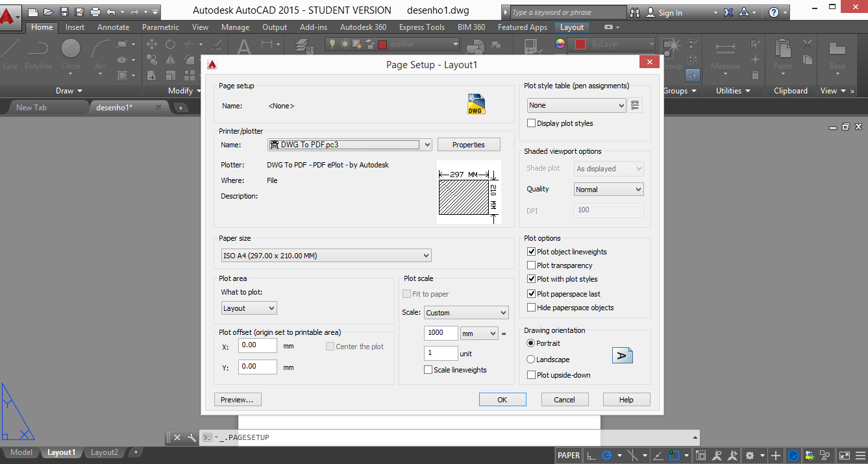Select the Move tool in Modify panel
The width and height of the screenshot is (868, 464).
tap(152, 44)
